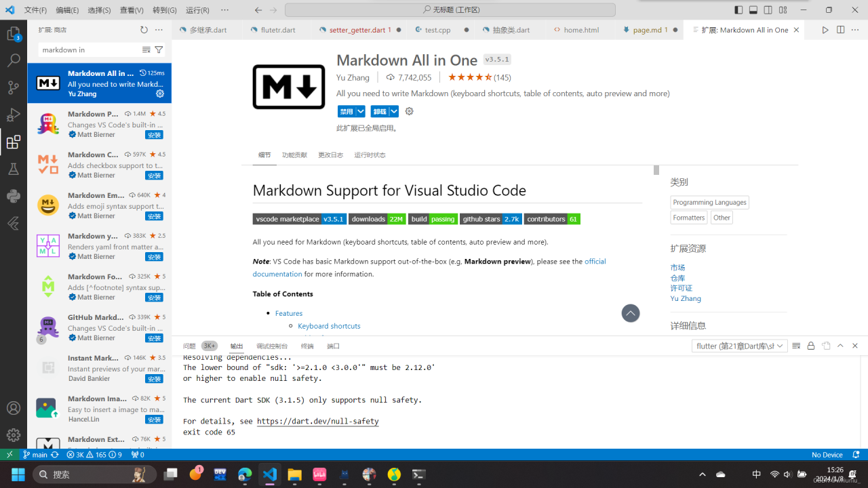The image size is (868, 488).
Task: Click the extension details scrollbar thumb
Action: (x=656, y=170)
